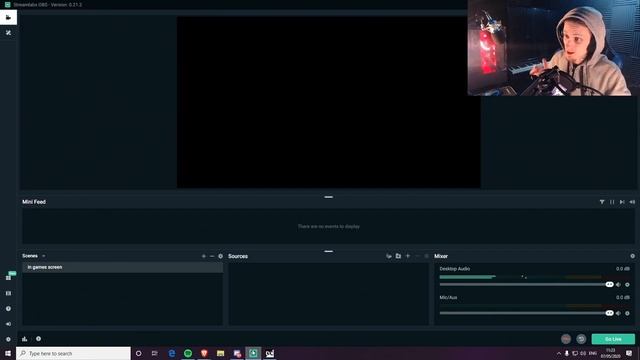Open the App Store icon with New badge
This screenshot has height=360, width=640.
click(8, 278)
